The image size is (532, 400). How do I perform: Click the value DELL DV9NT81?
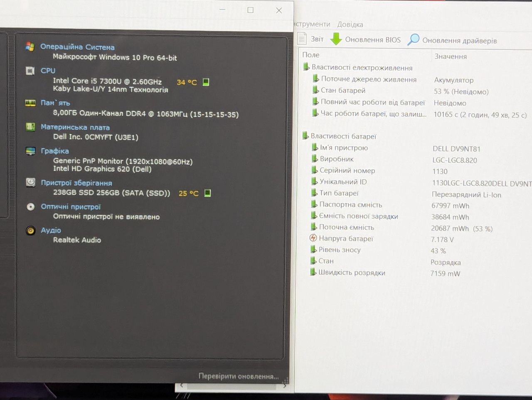click(x=456, y=149)
